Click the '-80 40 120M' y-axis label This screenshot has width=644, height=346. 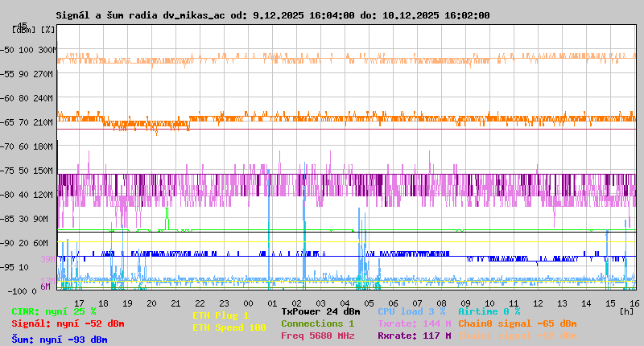pos(27,195)
